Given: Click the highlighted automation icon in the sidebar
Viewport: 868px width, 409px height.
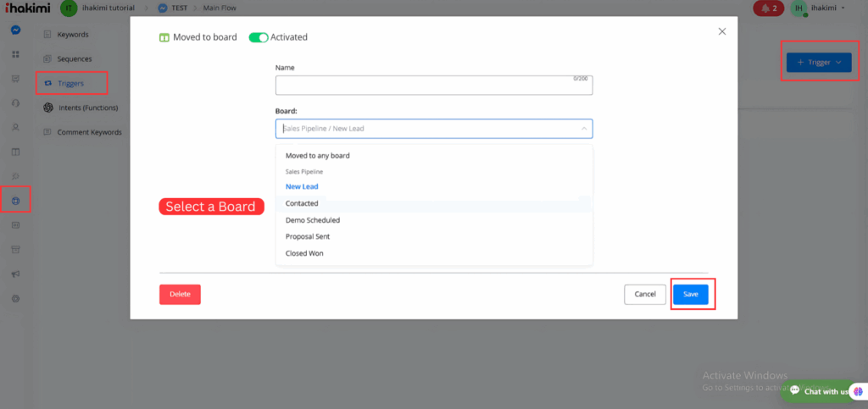Looking at the screenshot, I should 16,201.
